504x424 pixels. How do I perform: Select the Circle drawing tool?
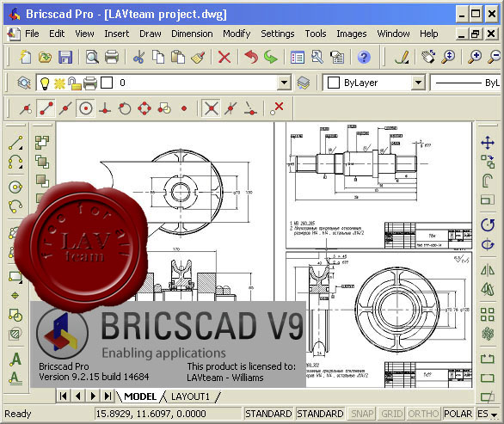click(15, 187)
